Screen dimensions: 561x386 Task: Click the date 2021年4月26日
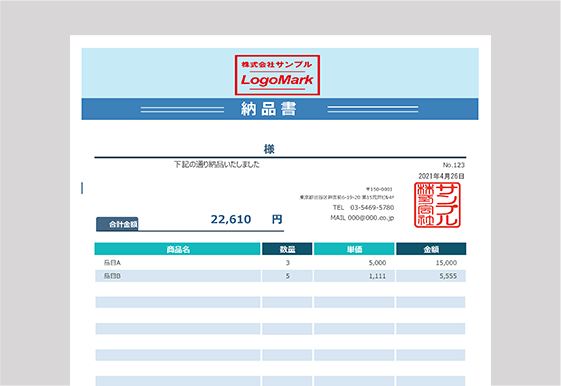click(x=441, y=176)
